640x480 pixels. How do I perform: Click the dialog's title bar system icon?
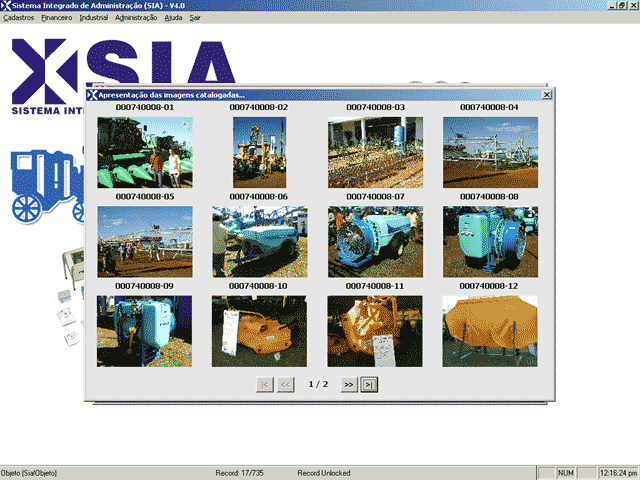point(93,95)
